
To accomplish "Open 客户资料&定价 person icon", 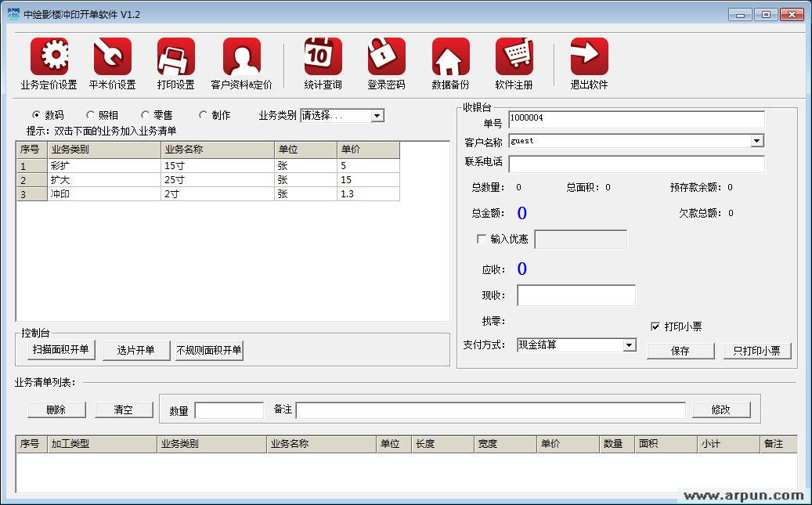I will (x=241, y=57).
